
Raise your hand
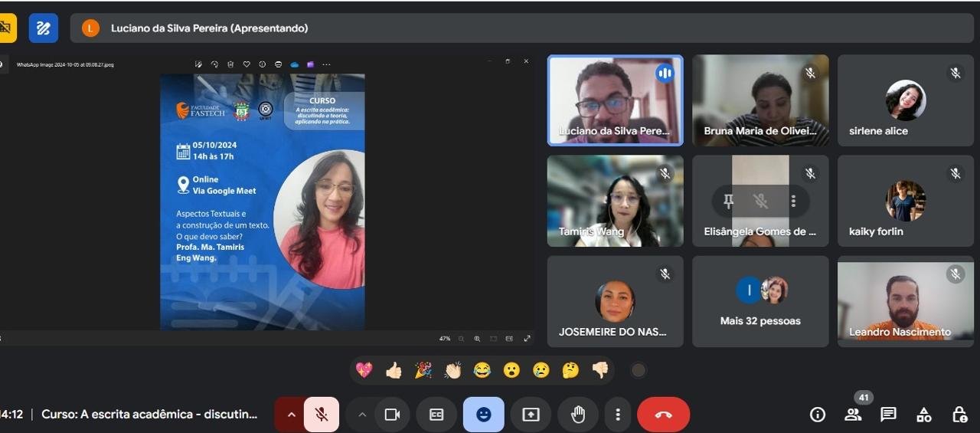tap(578, 415)
